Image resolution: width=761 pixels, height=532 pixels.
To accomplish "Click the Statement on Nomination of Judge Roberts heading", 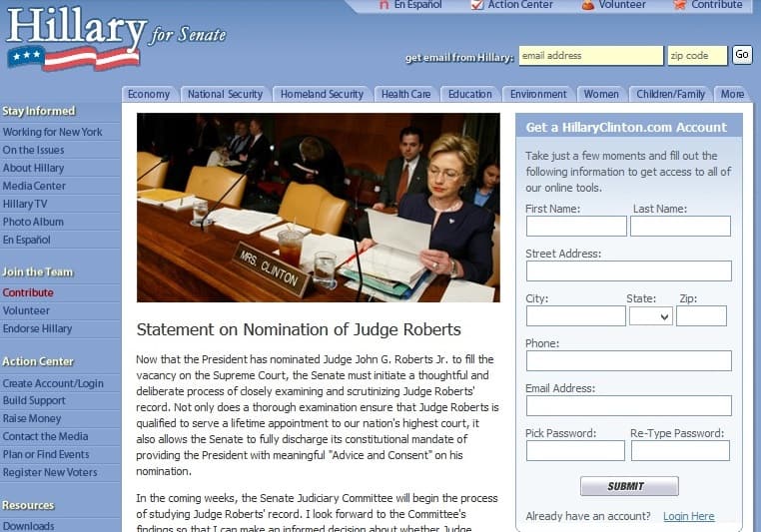I will 299,329.
